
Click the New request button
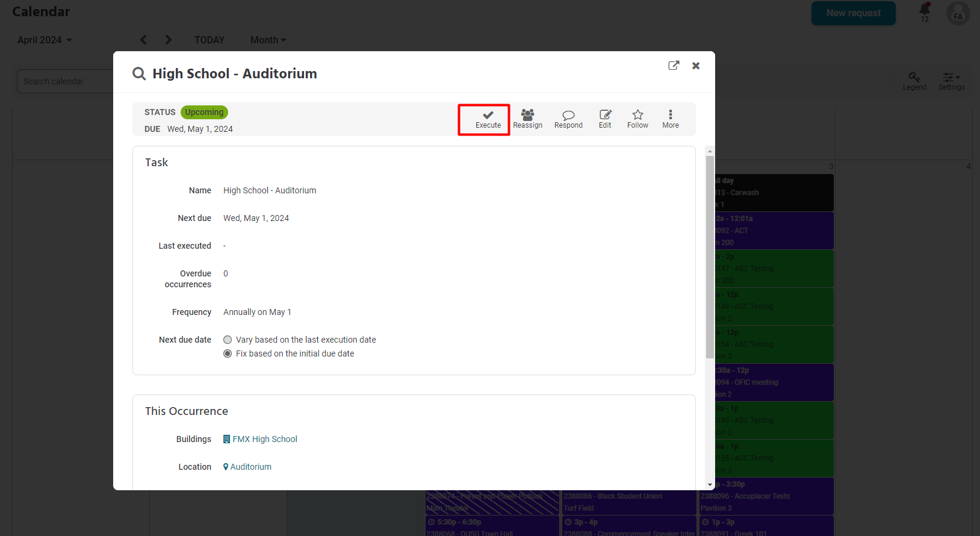pos(853,13)
